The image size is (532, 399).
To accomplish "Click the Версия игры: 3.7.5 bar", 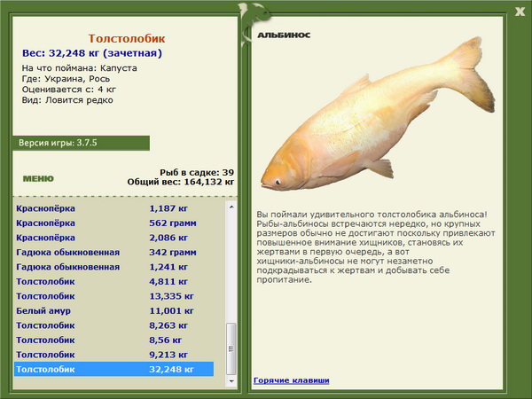I will tap(81, 143).
